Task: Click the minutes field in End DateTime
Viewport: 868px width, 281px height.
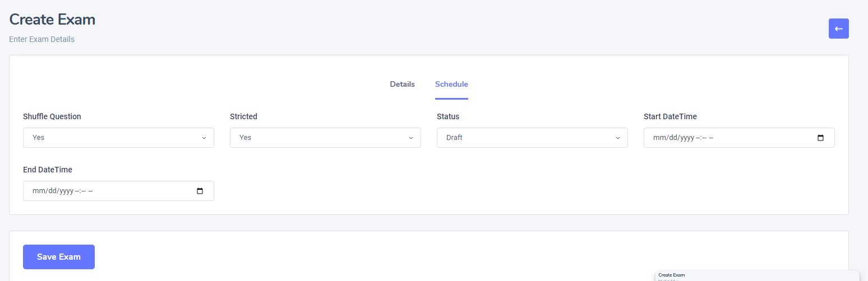Action: 84,191
